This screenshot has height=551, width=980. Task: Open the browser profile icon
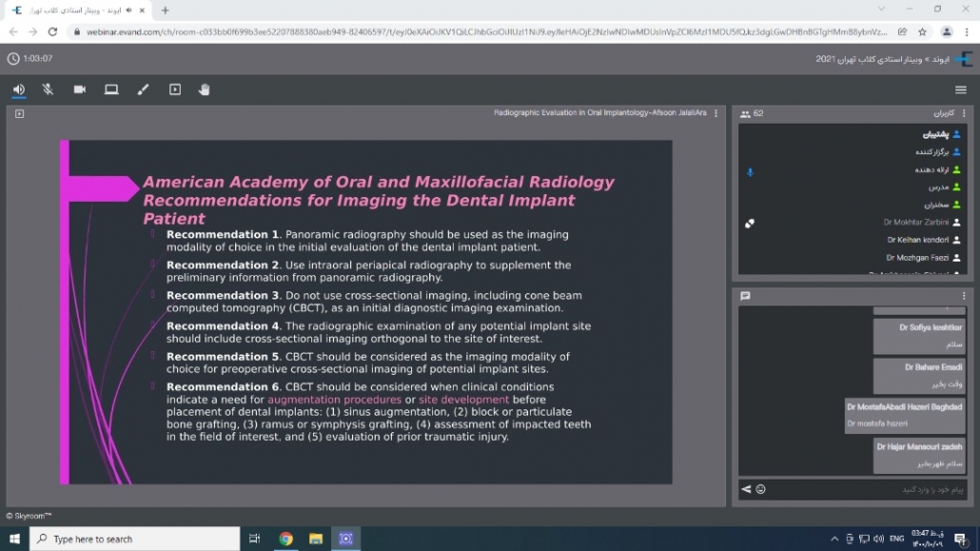(x=947, y=32)
